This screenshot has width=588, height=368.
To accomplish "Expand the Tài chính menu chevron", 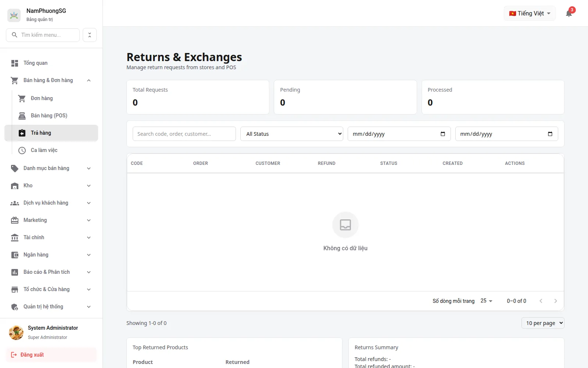I will (x=89, y=238).
